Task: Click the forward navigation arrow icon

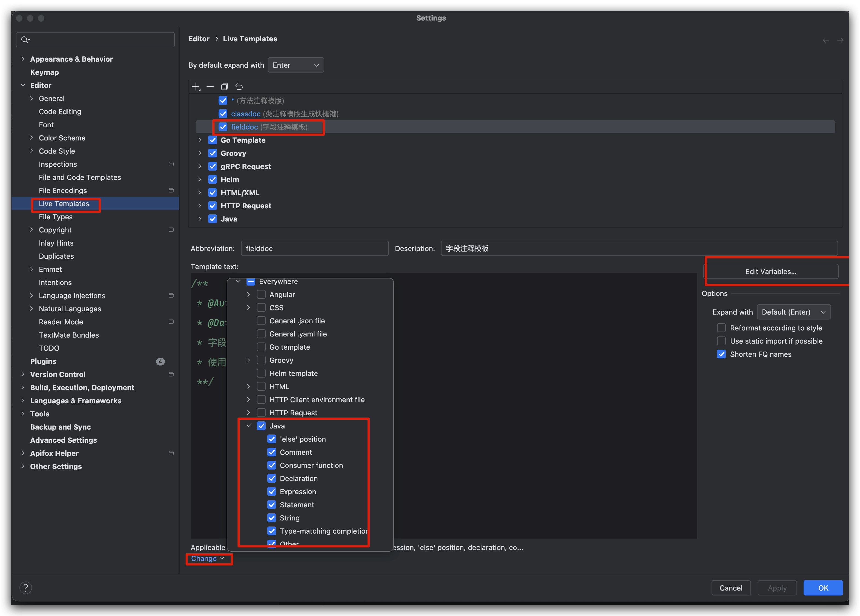Action: pyautogui.click(x=840, y=40)
